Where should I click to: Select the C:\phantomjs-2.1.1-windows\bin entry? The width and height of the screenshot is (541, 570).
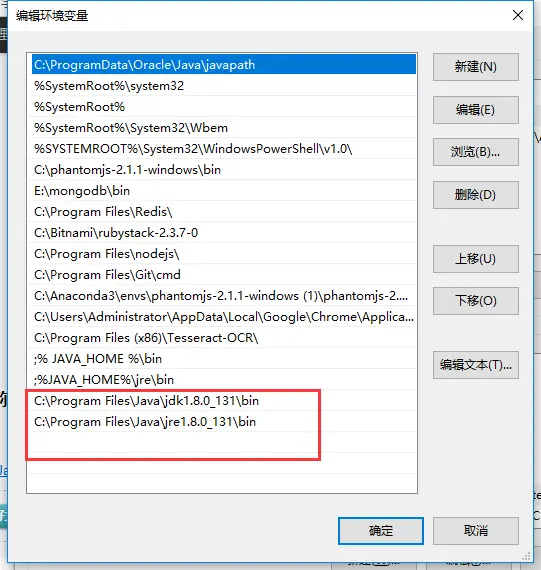(x=224, y=170)
